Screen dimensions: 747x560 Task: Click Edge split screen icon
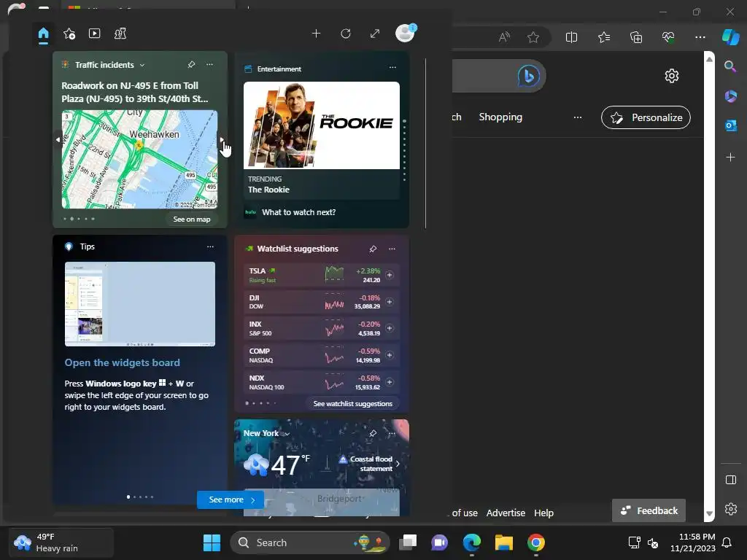571,37
